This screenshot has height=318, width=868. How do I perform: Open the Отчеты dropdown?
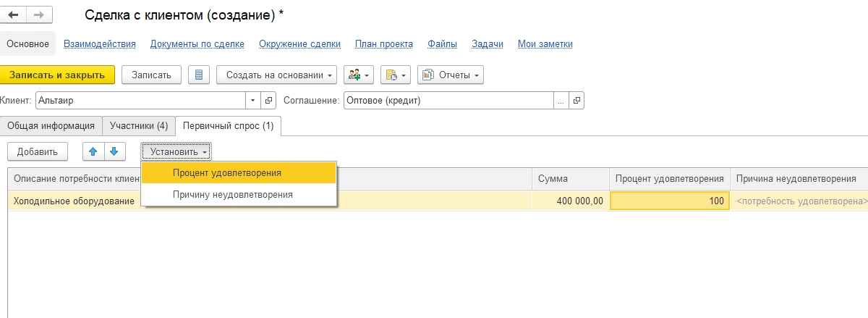[x=451, y=75]
